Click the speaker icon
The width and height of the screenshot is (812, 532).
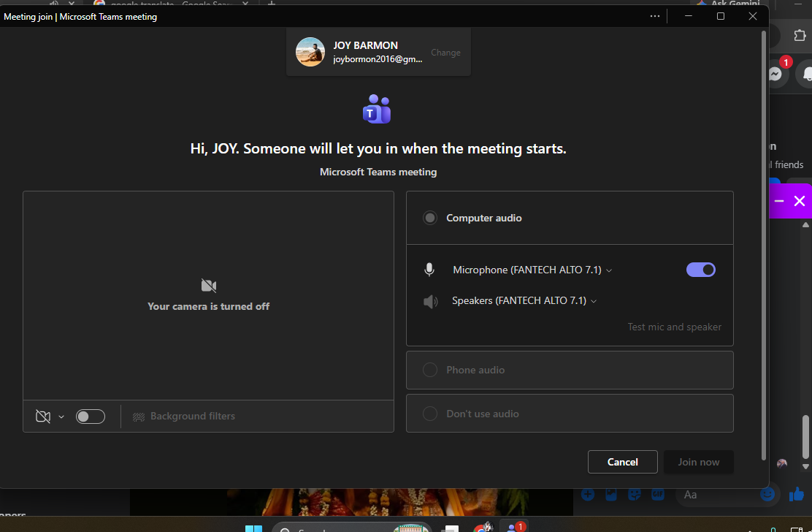point(430,301)
